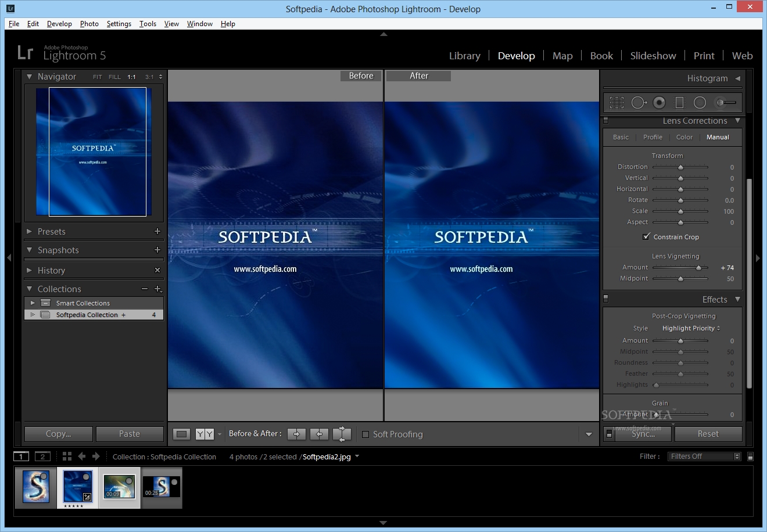Image resolution: width=767 pixels, height=532 pixels.
Task: Select the Red Eye Correction tool
Action: pyautogui.click(x=659, y=103)
